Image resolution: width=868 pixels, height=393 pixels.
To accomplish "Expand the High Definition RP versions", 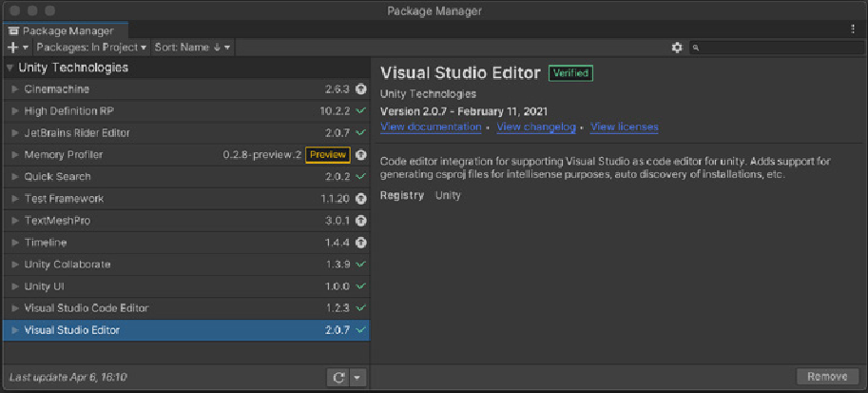I will [15, 111].
